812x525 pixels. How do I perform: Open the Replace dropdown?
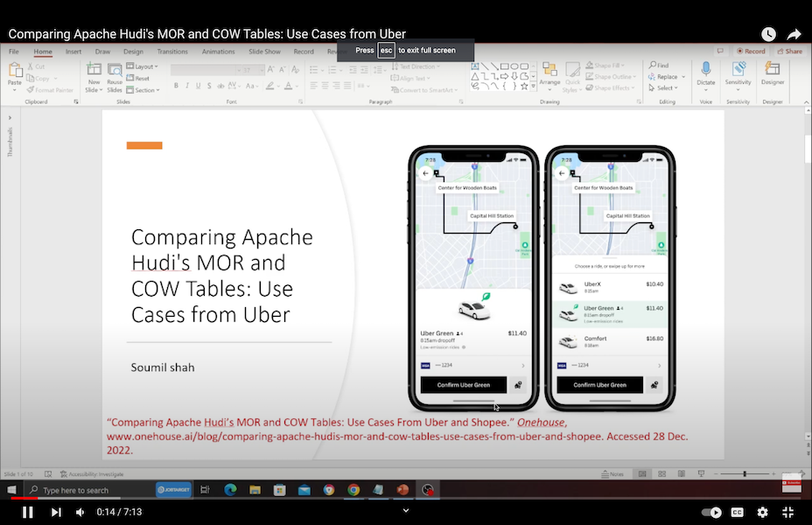point(665,77)
